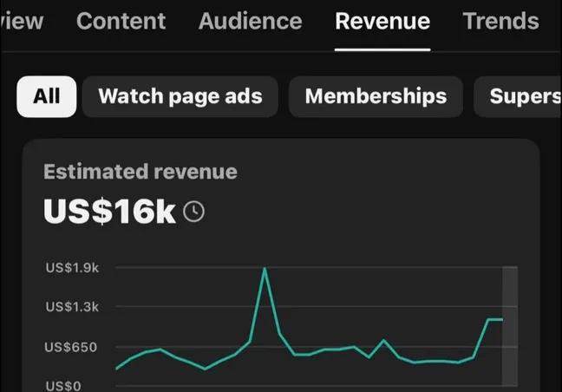This screenshot has width=562, height=392.
Task: Switch to the Content tab
Action: click(121, 21)
